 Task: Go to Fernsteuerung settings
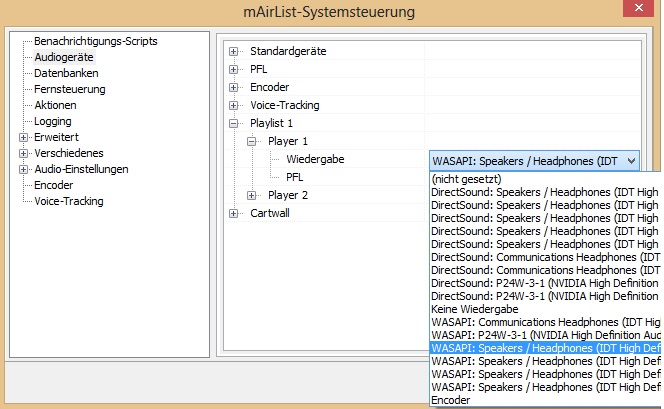(70, 89)
